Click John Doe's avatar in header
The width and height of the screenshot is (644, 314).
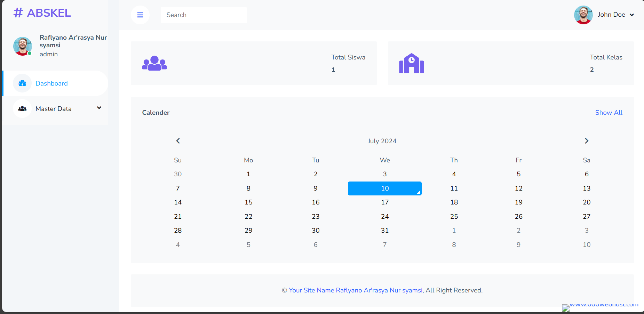tap(583, 15)
